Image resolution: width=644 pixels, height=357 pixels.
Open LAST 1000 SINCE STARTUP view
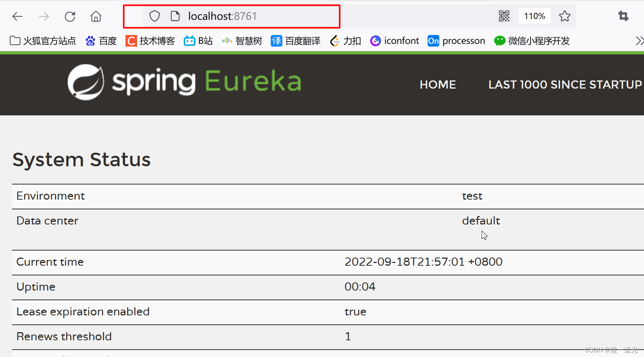click(564, 84)
